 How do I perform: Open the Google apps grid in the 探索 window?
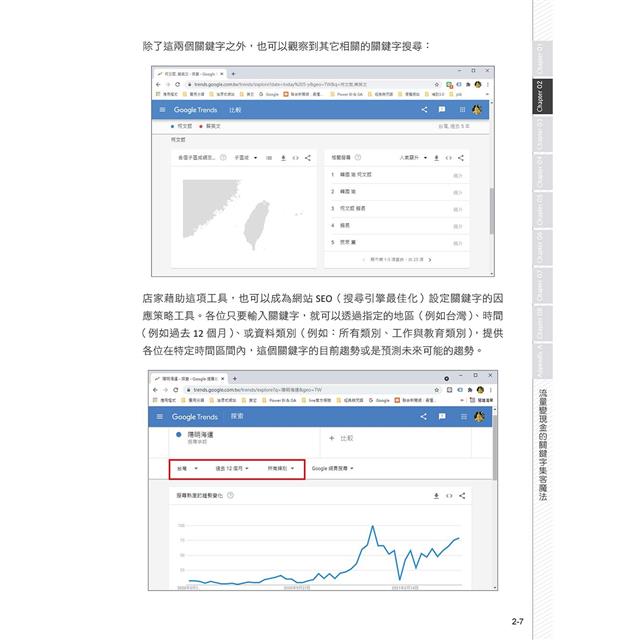(463, 417)
